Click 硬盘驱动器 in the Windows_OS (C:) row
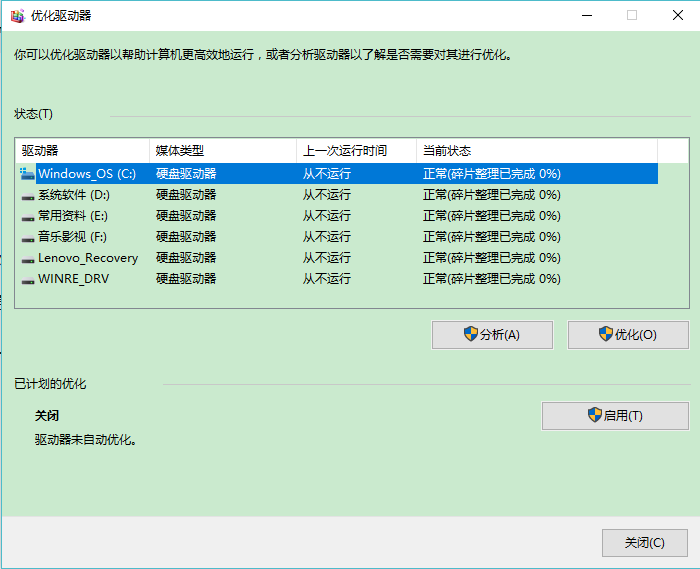Viewport: 700px width, 569px height. point(186,174)
